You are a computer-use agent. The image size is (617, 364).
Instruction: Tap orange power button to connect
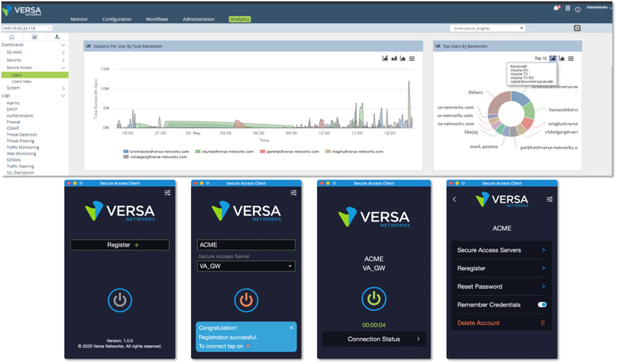click(246, 300)
